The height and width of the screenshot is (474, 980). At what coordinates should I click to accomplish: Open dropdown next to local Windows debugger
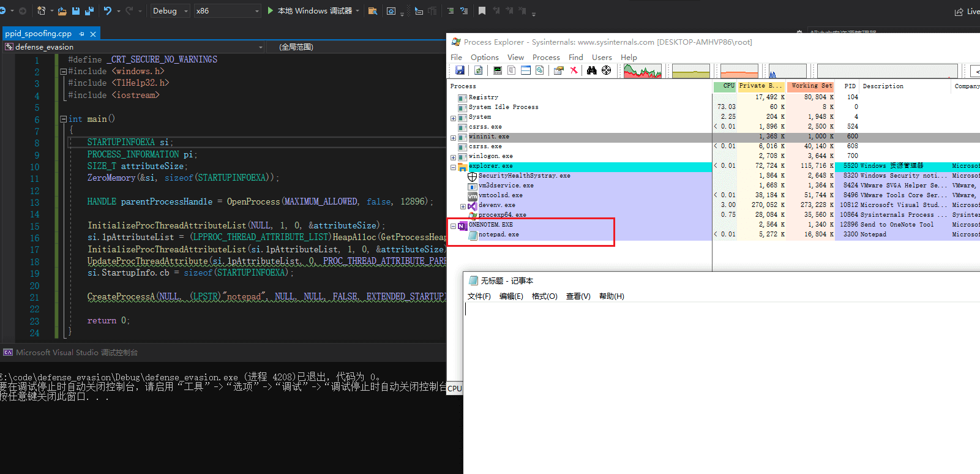tap(357, 11)
